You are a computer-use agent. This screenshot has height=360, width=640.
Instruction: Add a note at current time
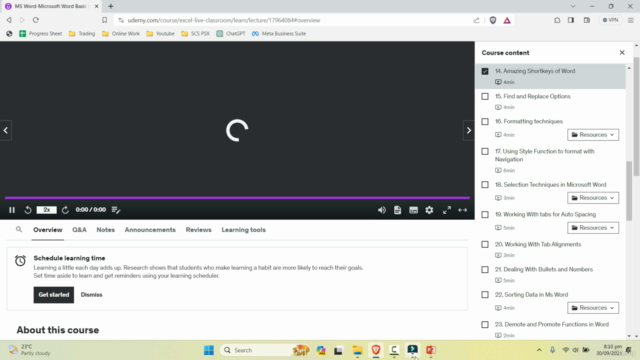[116, 210]
